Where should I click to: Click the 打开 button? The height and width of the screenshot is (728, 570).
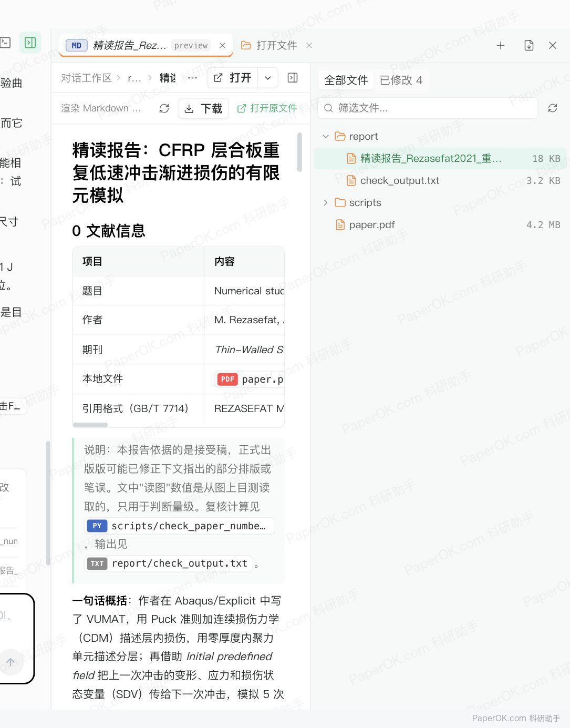click(233, 78)
